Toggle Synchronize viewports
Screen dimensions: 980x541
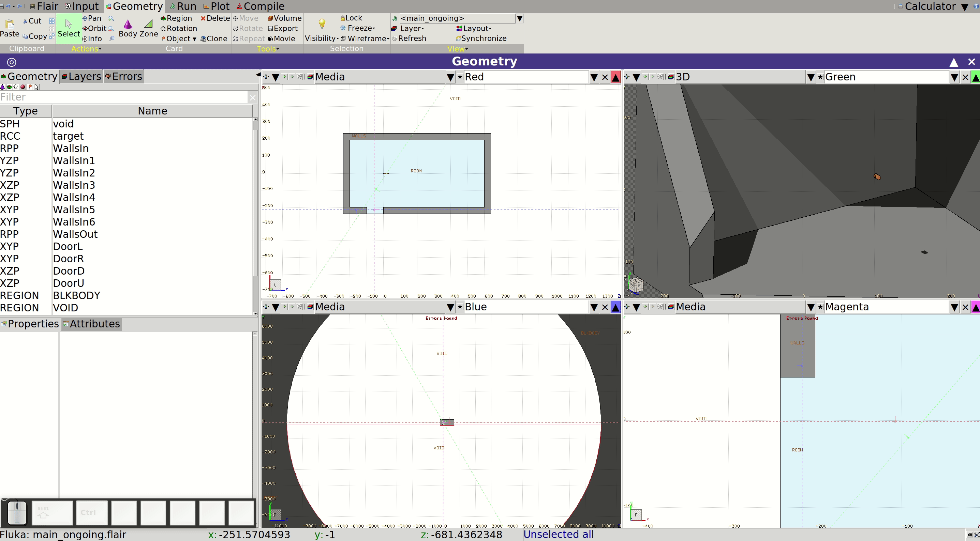point(481,38)
